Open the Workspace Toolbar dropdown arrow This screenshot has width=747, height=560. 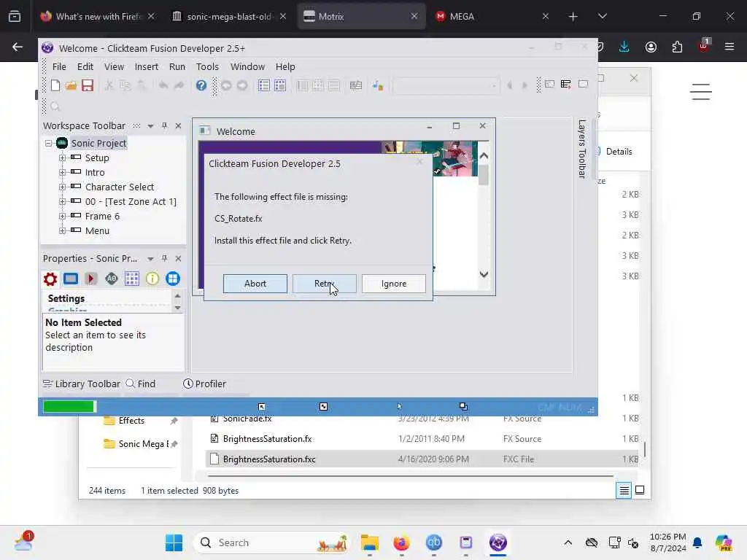tap(150, 126)
